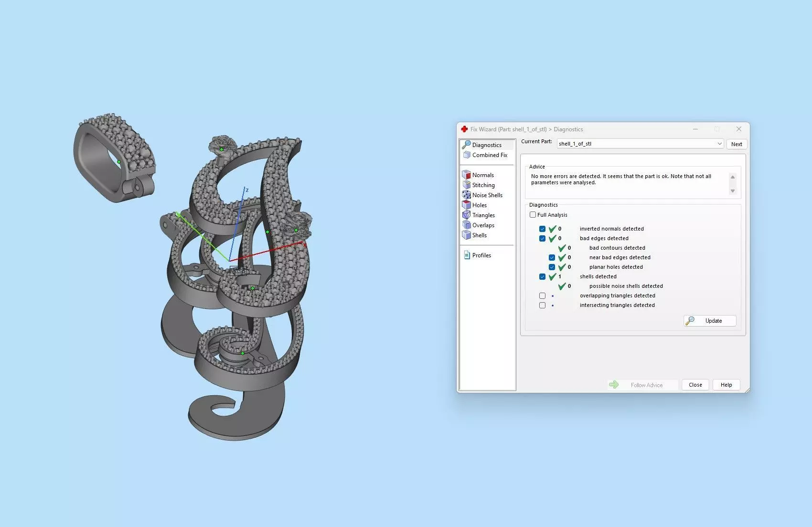The width and height of the screenshot is (812, 527).
Task: Click the green Follow Advice arrow icon
Action: pyautogui.click(x=614, y=385)
